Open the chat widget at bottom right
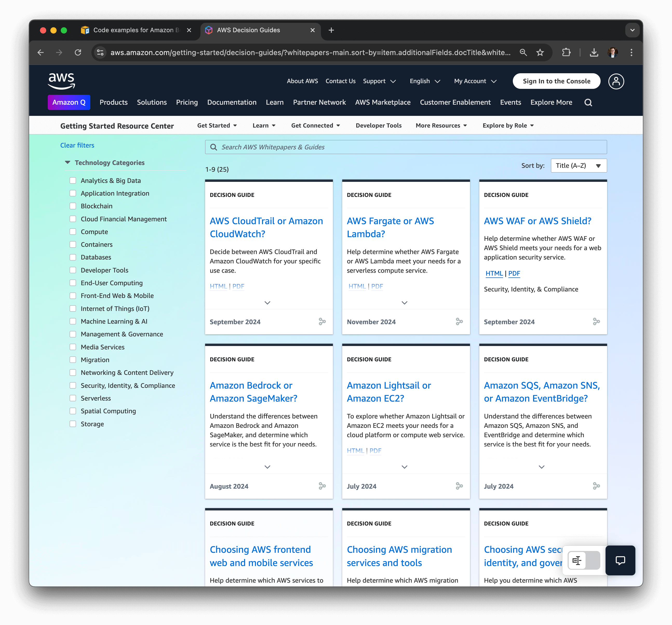Viewport: 672px width, 625px height. pos(620,560)
